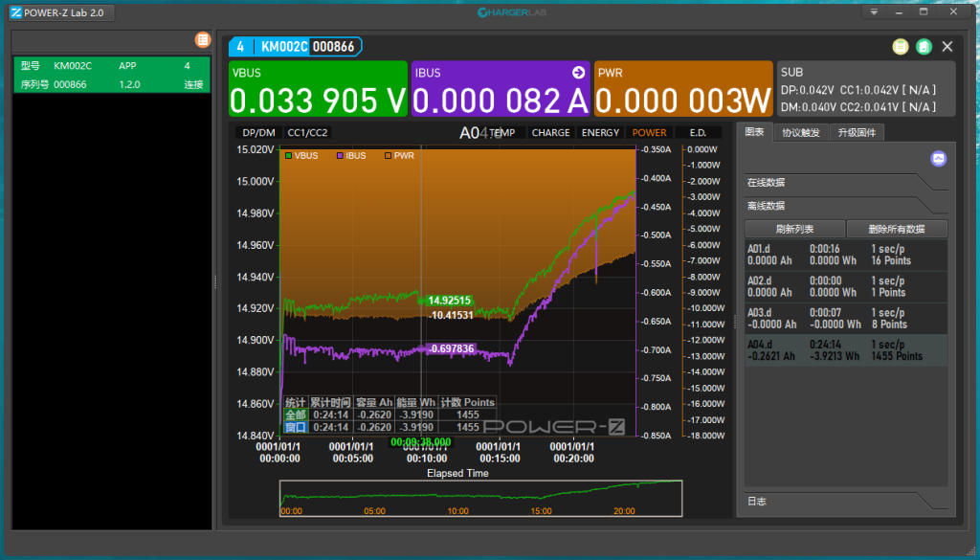Collapse the 离线数据 section
Viewport: 980px width, 560px height.
tap(846, 206)
